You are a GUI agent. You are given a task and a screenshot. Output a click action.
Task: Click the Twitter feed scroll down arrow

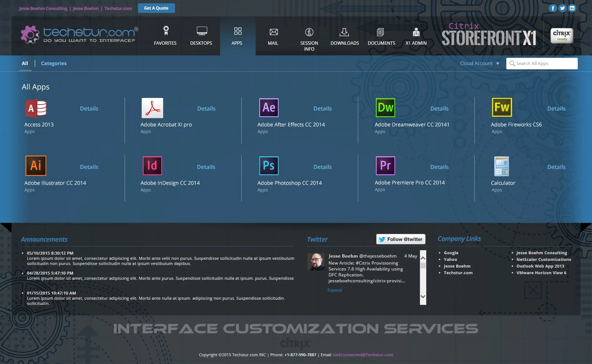point(423,296)
